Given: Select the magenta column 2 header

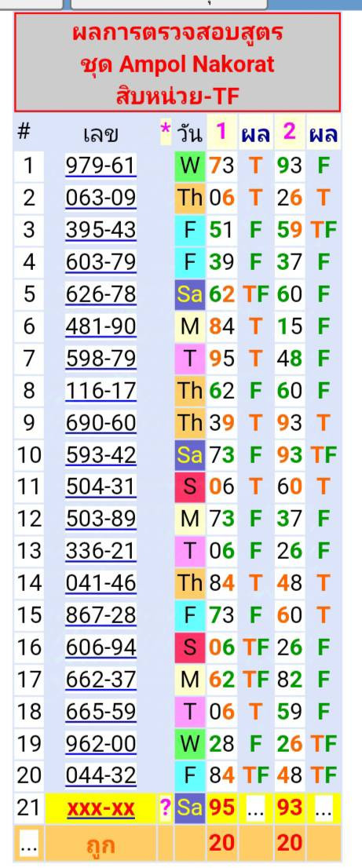Looking at the screenshot, I should tap(290, 132).
